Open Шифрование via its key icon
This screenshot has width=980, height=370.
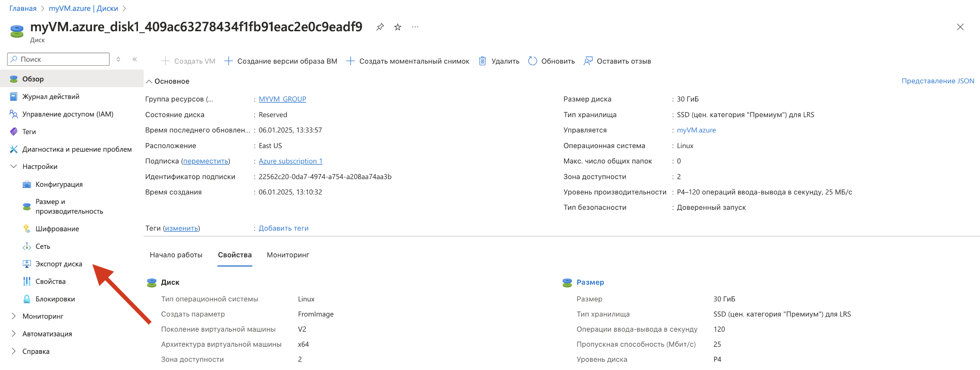pos(27,229)
